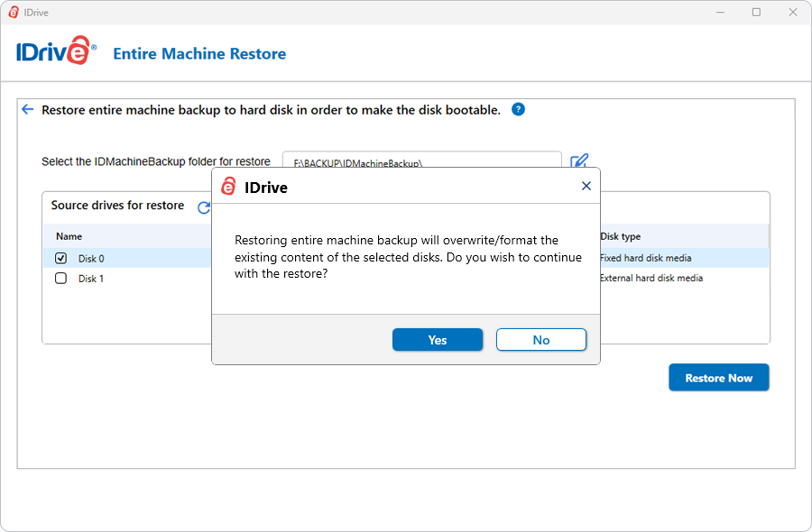
Task: Click 'External hard disk media' cell
Action: [x=651, y=278]
